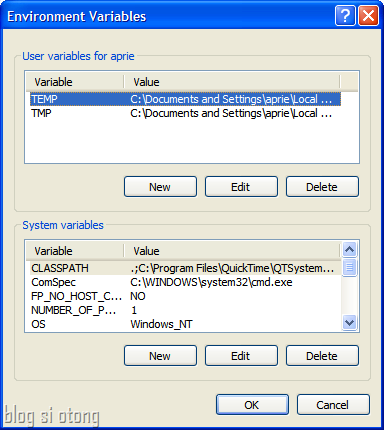Viewport: 384px width, 430px height.
Task: Click the scroll up arrow in System variables
Action: click(349, 249)
